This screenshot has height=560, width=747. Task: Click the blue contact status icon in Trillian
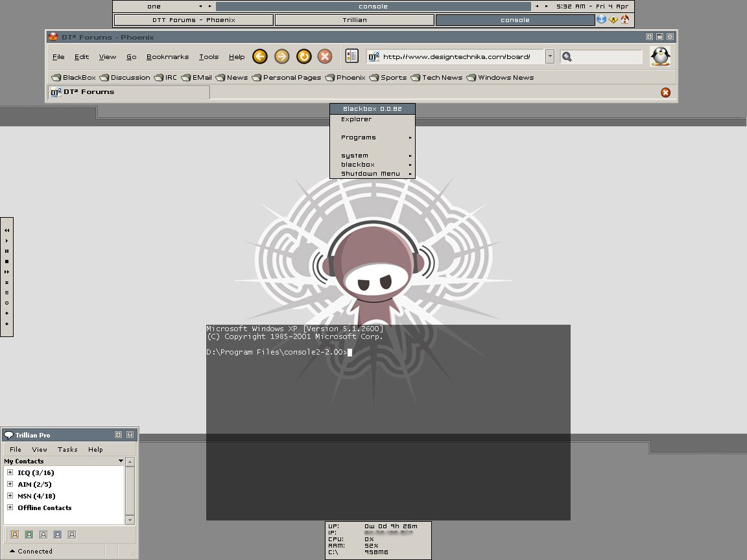(x=58, y=534)
